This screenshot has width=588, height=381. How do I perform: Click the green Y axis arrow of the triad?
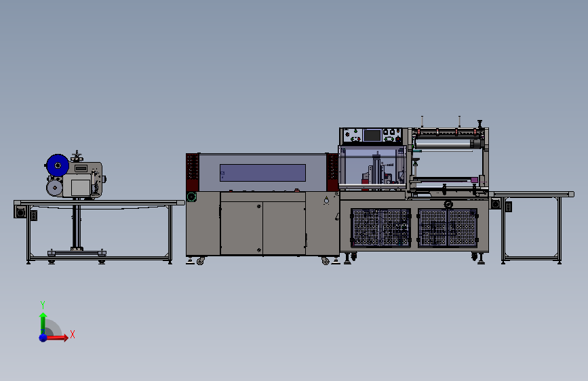click(x=43, y=323)
